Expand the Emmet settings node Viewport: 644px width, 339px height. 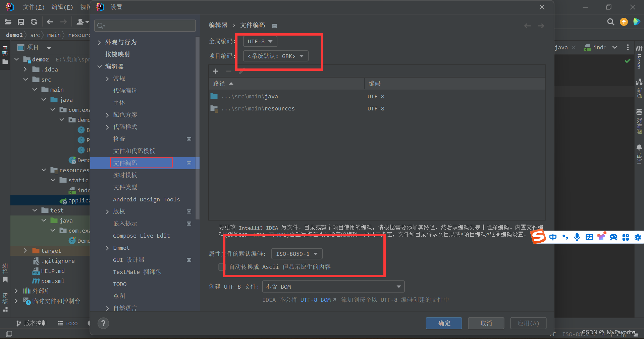[x=107, y=248]
